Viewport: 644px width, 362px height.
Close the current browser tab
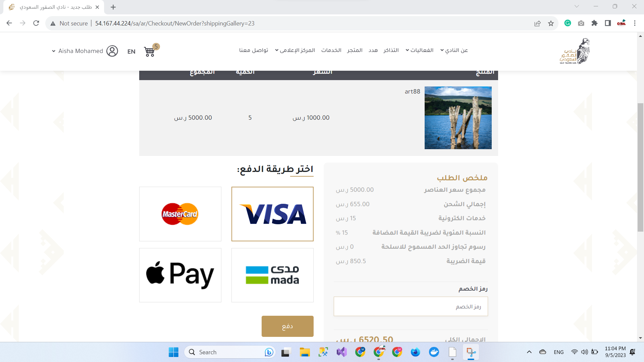click(97, 7)
